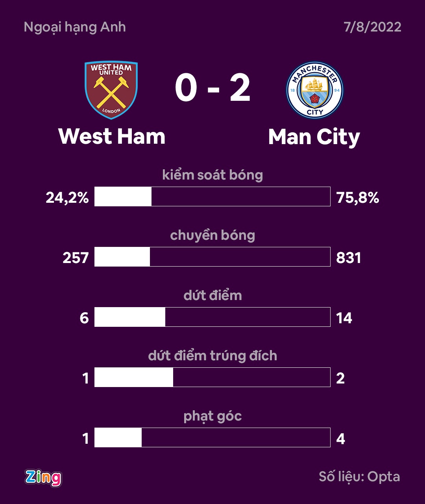This screenshot has width=425, height=504.
Task: Click the 7/8/2022 match date
Action: [372, 27]
